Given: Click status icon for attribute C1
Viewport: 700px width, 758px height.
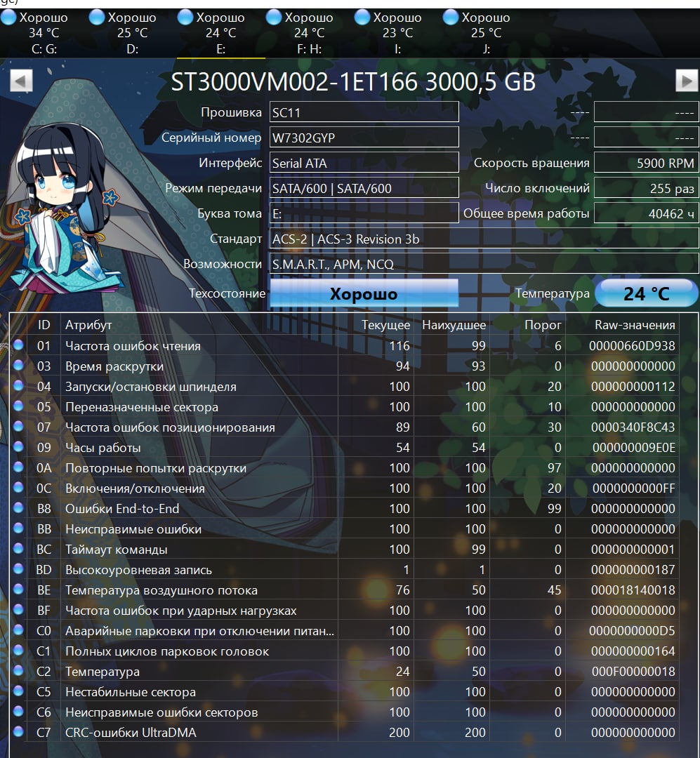Looking at the screenshot, I should coord(18,650).
